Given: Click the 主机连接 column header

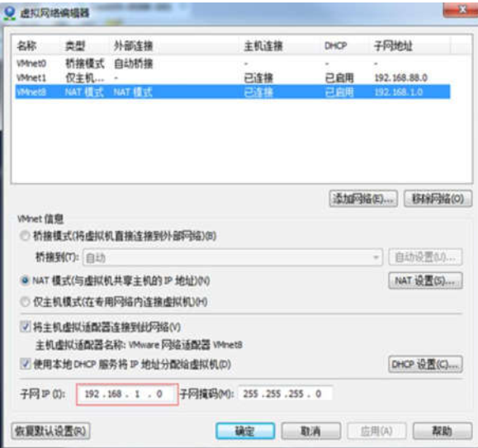Looking at the screenshot, I should 263,46.
